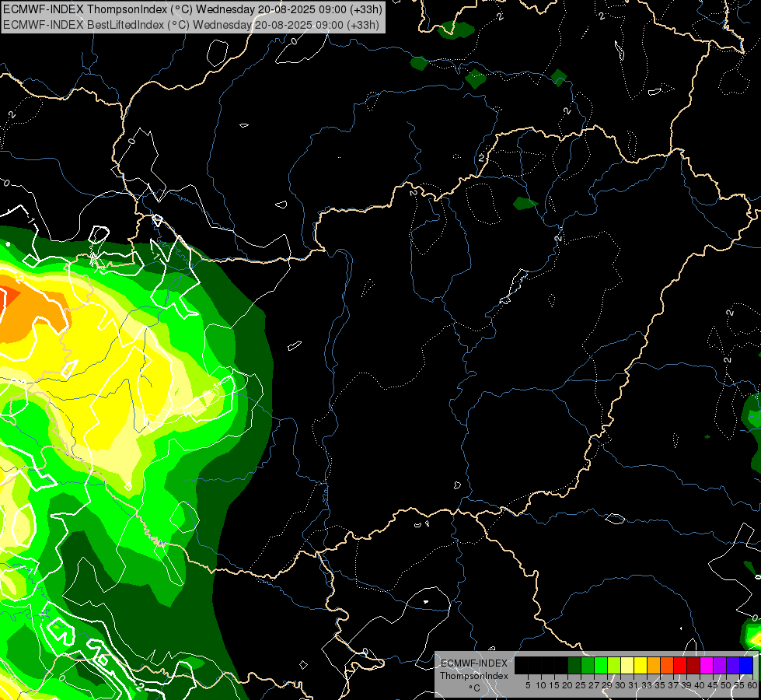Click the orange 33–35 legend swatch

(x=654, y=666)
